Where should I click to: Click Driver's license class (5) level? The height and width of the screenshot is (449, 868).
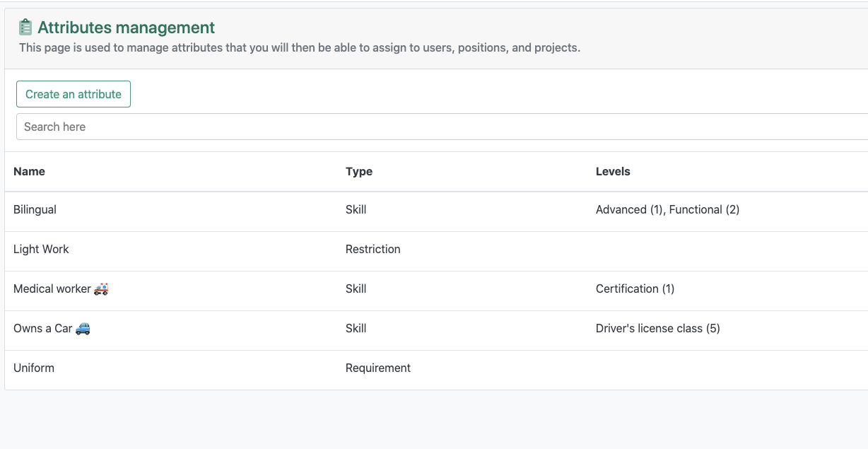click(x=657, y=328)
